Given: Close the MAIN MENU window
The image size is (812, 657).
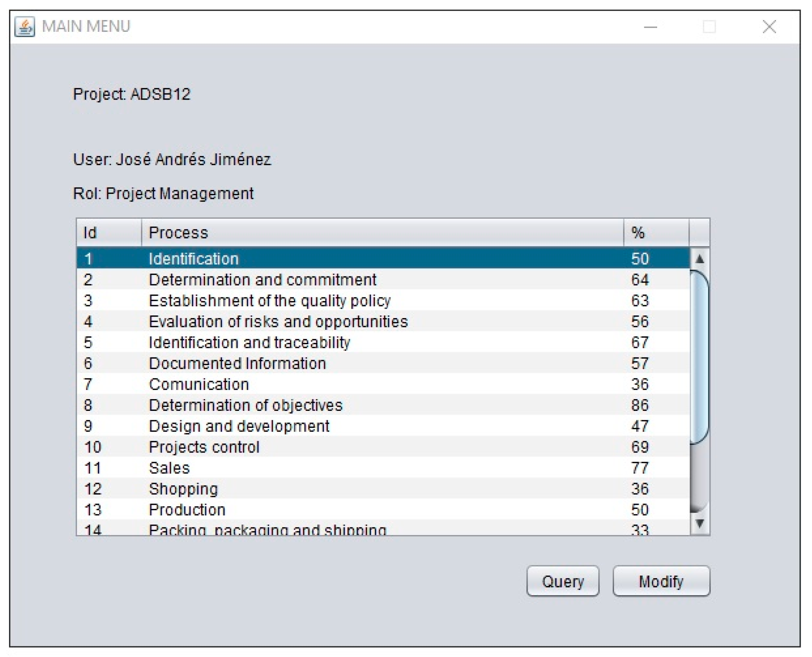Looking at the screenshot, I should (x=769, y=27).
